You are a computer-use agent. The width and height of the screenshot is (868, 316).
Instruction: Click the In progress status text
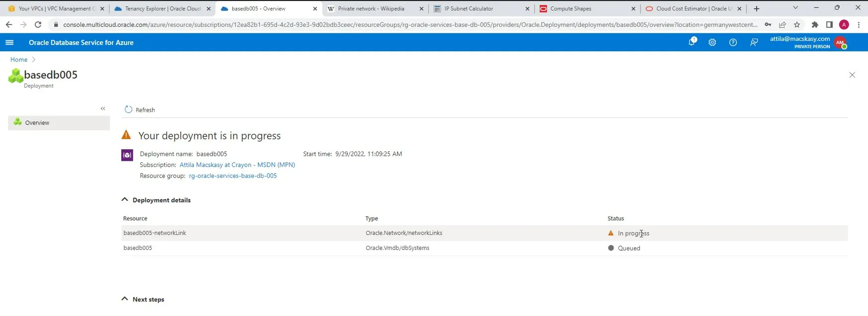[x=633, y=233]
